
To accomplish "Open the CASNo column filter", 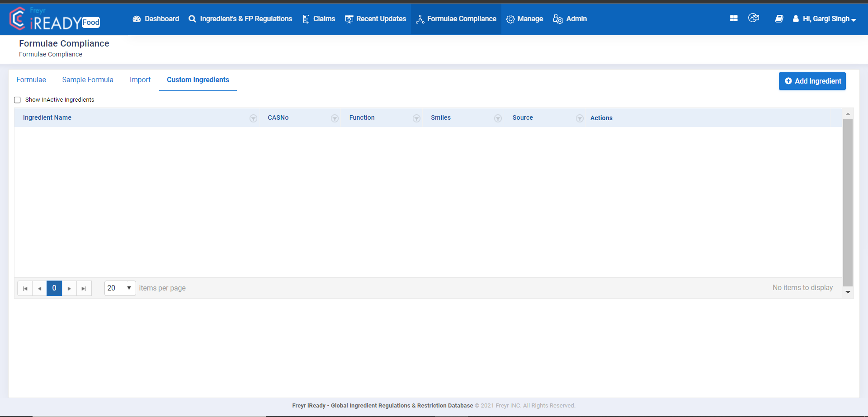I will [335, 118].
